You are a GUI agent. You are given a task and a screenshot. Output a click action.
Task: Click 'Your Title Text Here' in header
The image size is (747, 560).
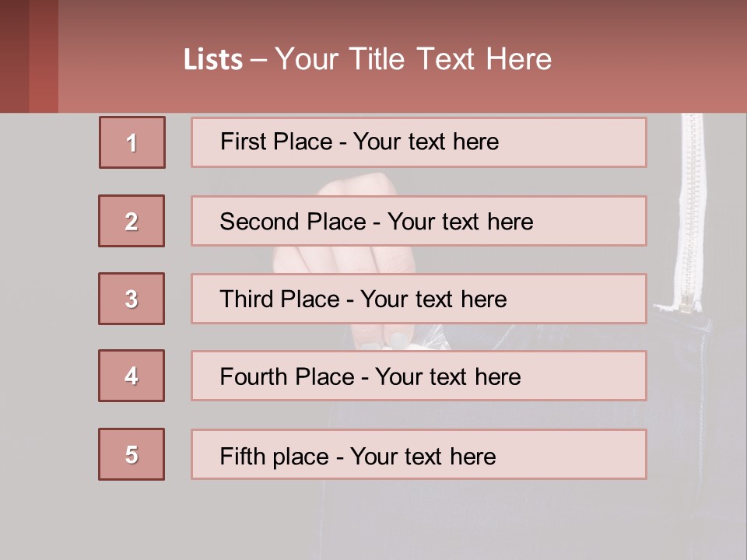coord(413,59)
